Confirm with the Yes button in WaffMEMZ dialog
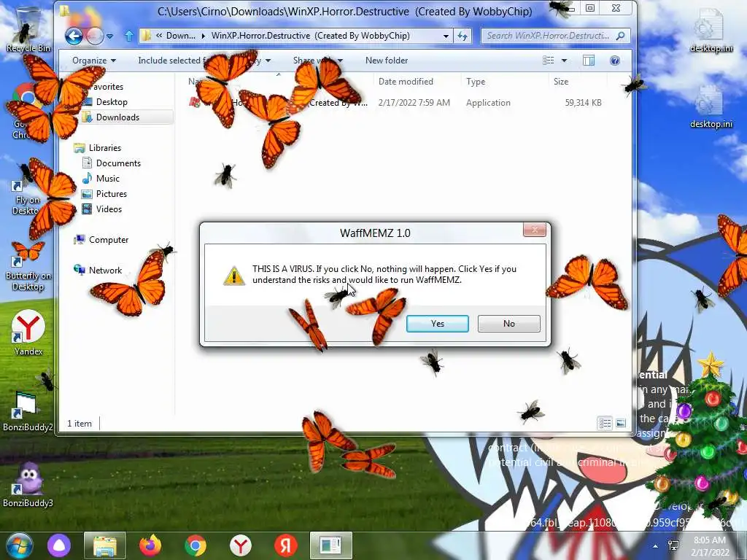 click(x=438, y=324)
